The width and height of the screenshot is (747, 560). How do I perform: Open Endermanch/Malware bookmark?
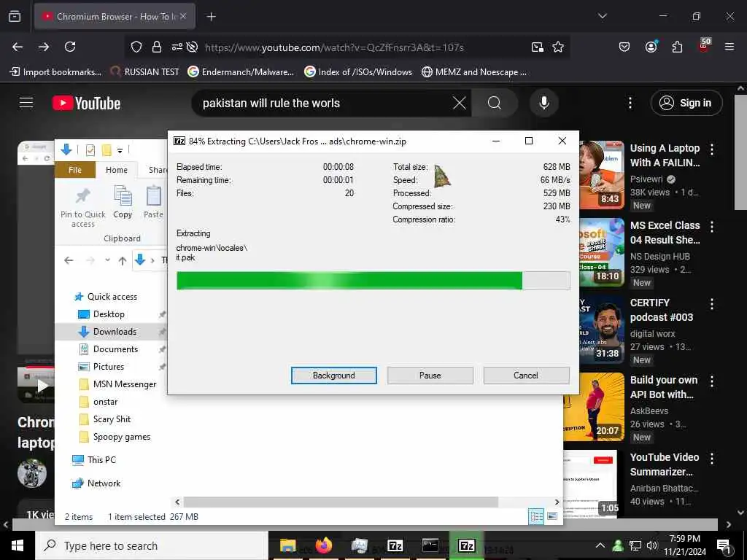pos(241,72)
